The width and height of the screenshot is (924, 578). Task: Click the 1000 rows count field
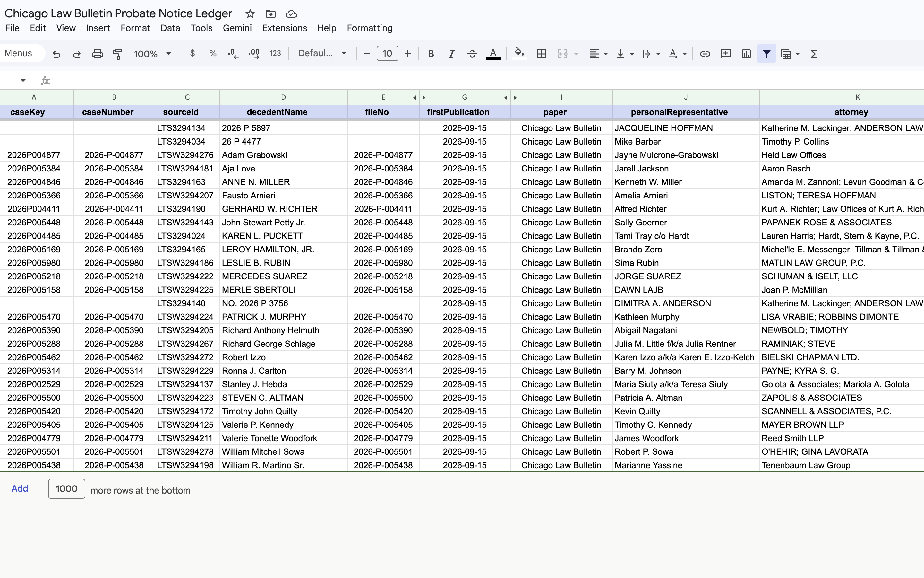coord(66,488)
